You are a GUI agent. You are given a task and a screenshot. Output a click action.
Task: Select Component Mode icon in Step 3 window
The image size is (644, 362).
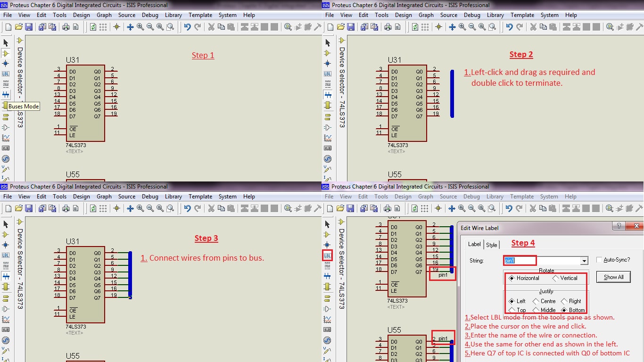coord(6,234)
